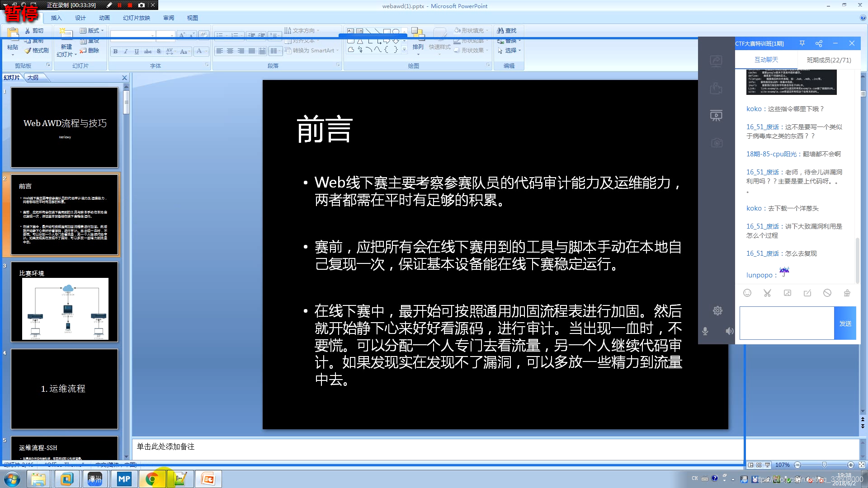Mute the microphone in class panel
This screenshot has width=868, height=488.
(705, 331)
